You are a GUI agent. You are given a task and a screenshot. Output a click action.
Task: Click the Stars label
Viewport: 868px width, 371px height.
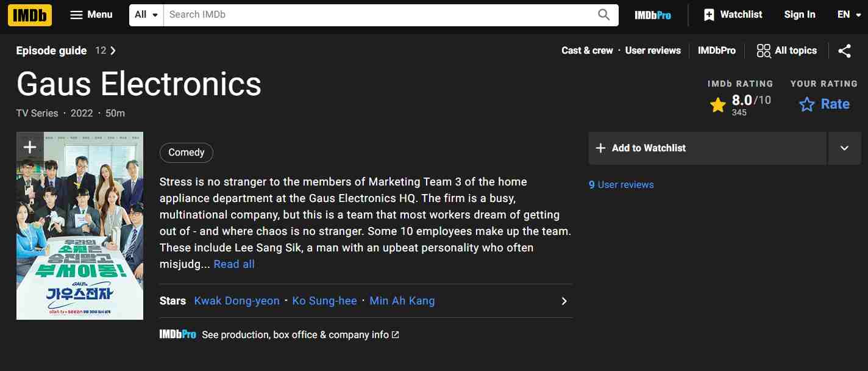(173, 301)
